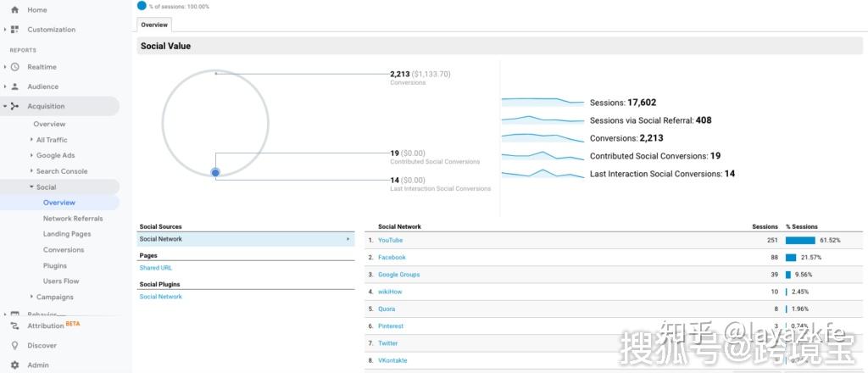Open the wikiHow social network link

click(x=392, y=292)
